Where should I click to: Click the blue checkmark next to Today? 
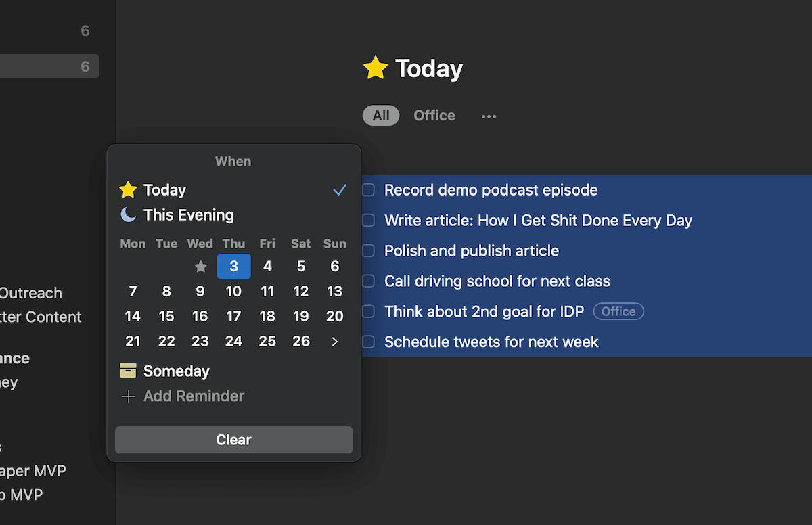(x=340, y=190)
